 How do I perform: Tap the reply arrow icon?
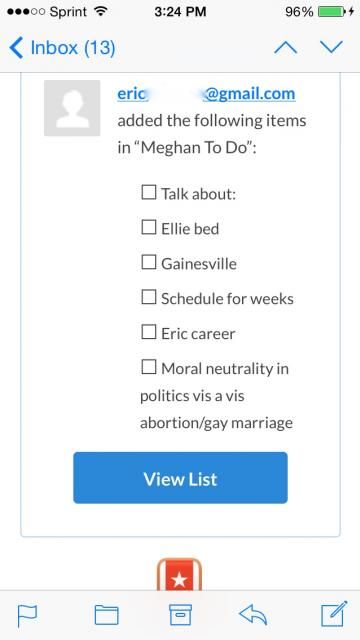point(253,615)
